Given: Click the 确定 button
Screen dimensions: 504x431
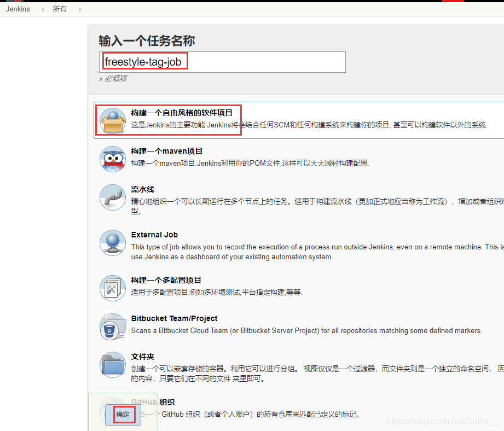Looking at the screenshot, I should pos(123,414).
